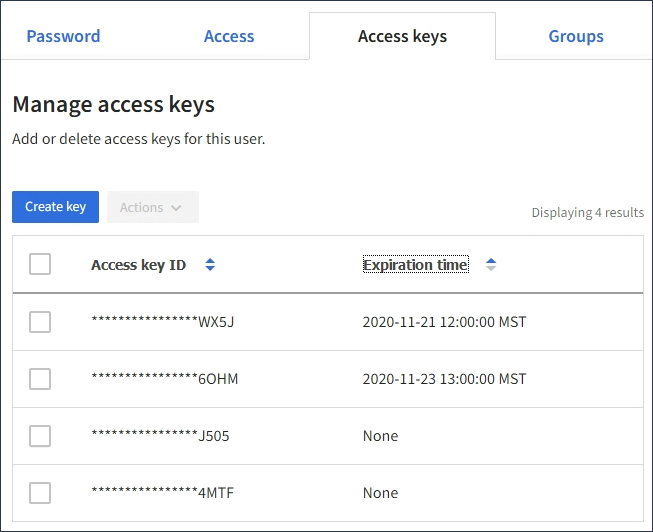Click the access key ID ending 6OHM

click(x=165, y=379)
